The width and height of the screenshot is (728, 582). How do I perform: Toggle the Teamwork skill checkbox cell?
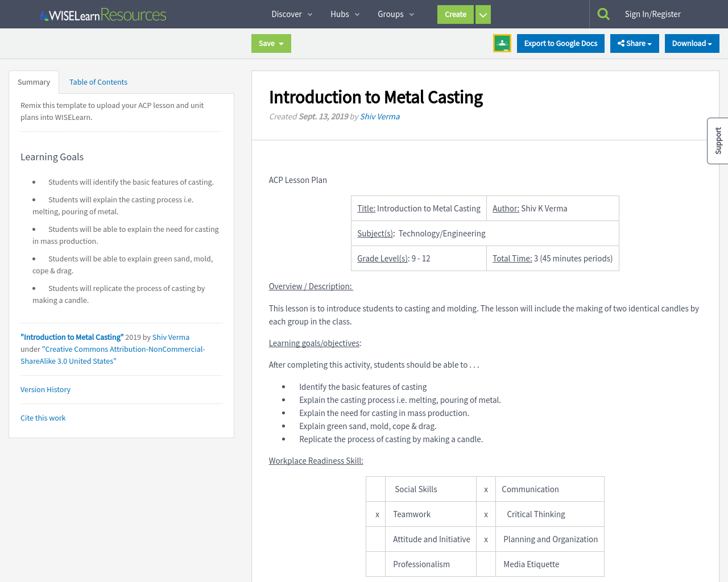pyautogui.click(x=377, y=514)
